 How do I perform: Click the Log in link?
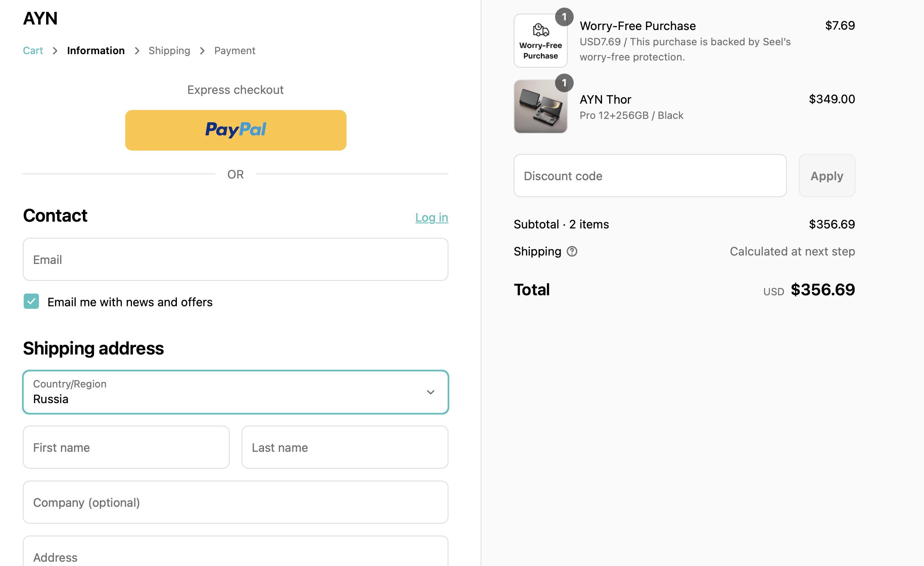click(x=431, y=217)
